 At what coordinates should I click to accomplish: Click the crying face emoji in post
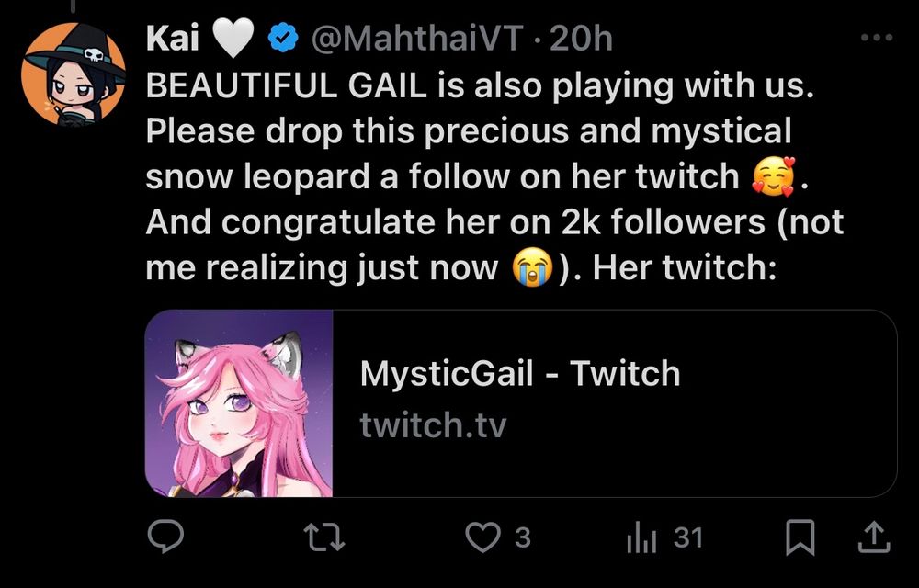[532, 267]
